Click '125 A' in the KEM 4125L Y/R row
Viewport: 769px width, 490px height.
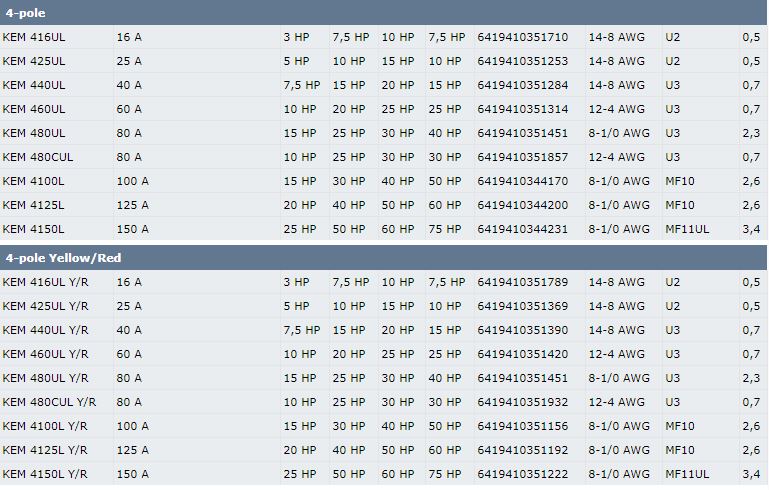tap(132, 451)
